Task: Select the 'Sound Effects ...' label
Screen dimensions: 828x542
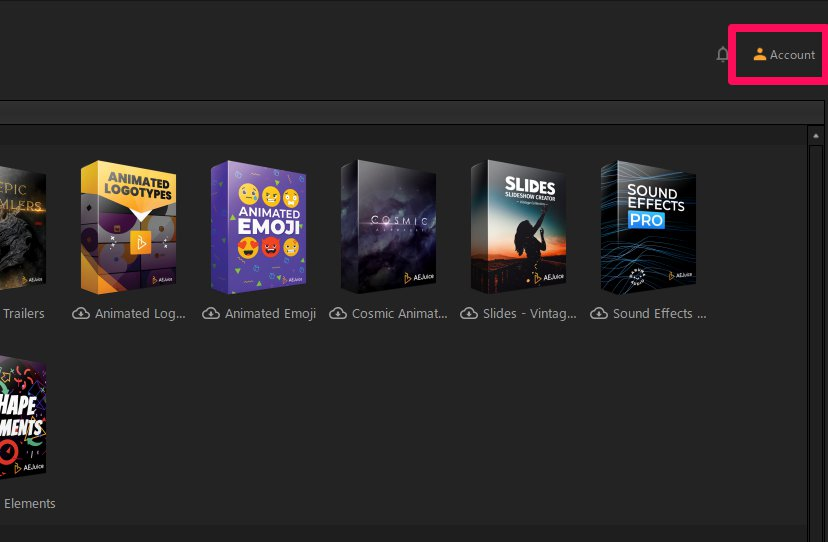Action: pos(659,314)
